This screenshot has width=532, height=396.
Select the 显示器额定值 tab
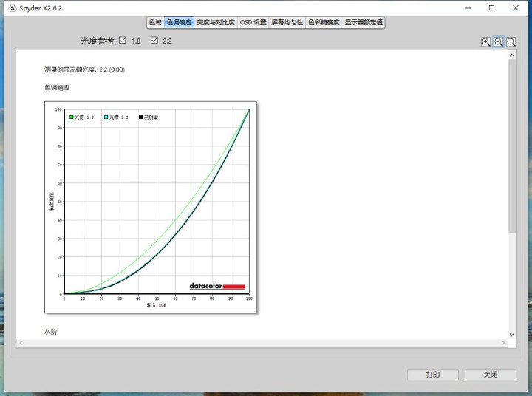point(364,22)
